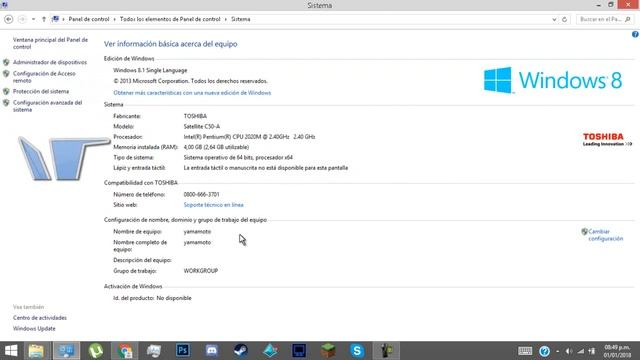The image size is (640, 360).
Task: Open Google Chrome from the taskbar
Action: point(125,351)
